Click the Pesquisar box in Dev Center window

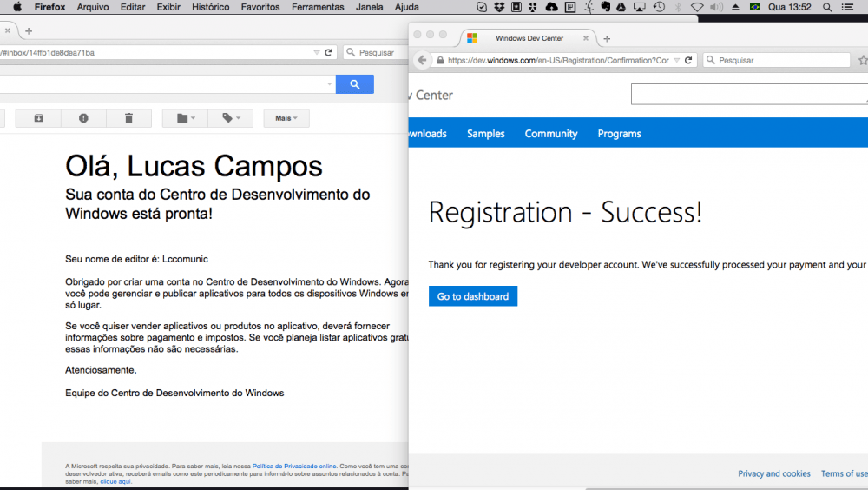coord(777,60)
